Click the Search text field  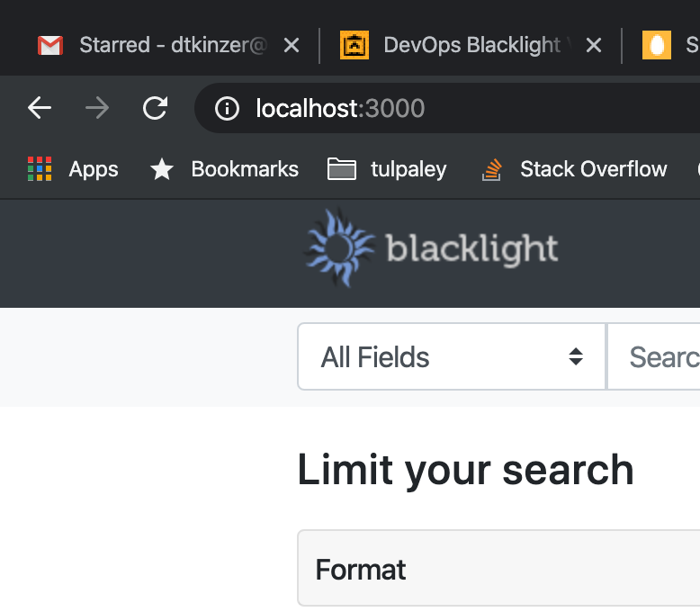coord(653,357)
